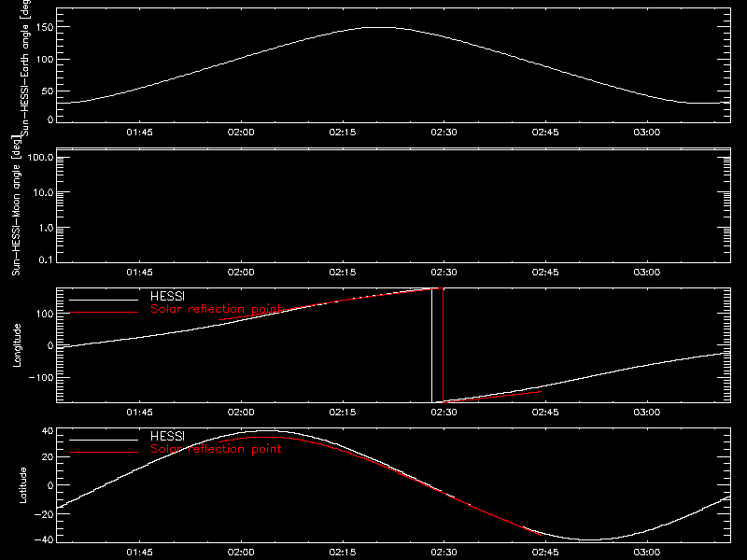
Task: Click 02:00 under the Moon angle plot
Action: pyautogui.click(x=241, y=273)
